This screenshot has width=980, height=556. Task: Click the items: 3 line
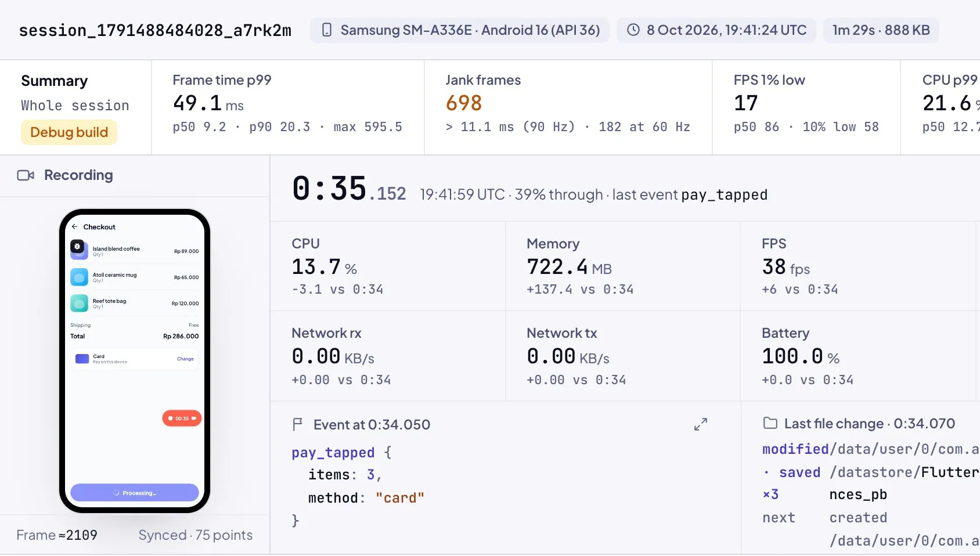coord(345,475)
